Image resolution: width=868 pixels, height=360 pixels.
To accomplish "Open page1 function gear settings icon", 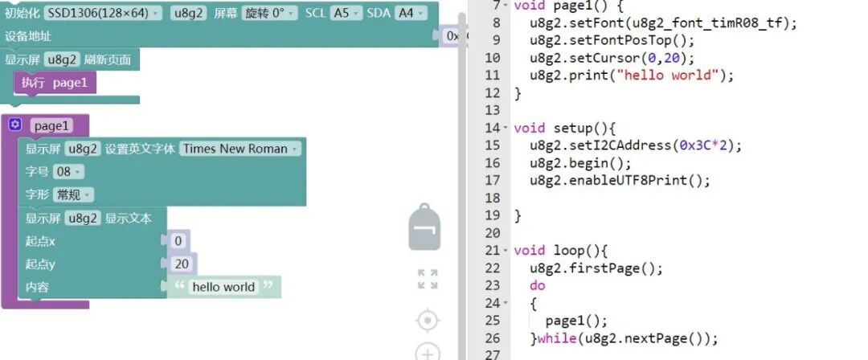I will tap(15, 125).
